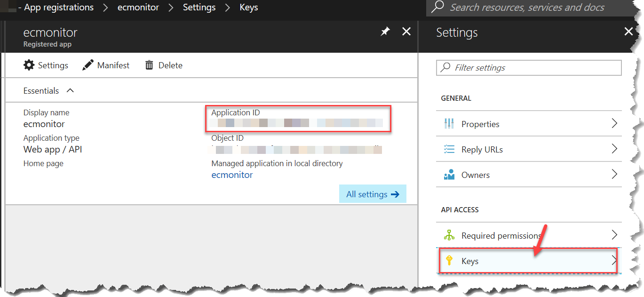Click the Display name label
Screen dimensions: 644x297
click(46, 112)
